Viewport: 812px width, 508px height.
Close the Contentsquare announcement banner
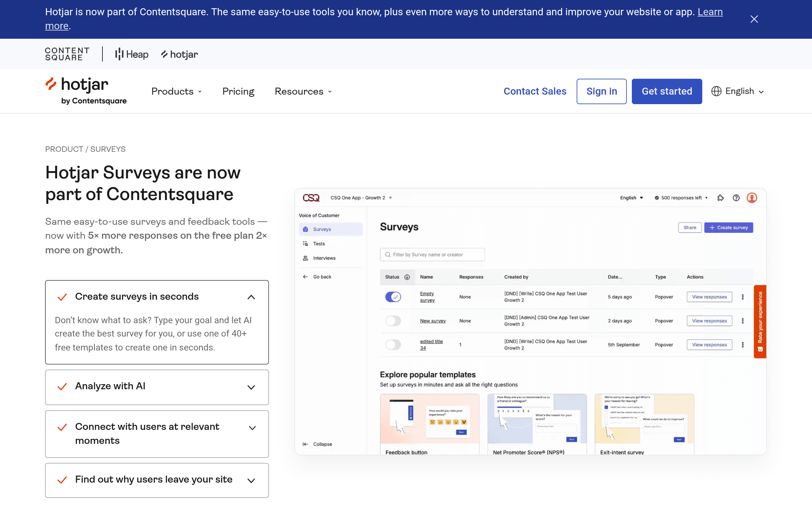(x=754, y=19)
